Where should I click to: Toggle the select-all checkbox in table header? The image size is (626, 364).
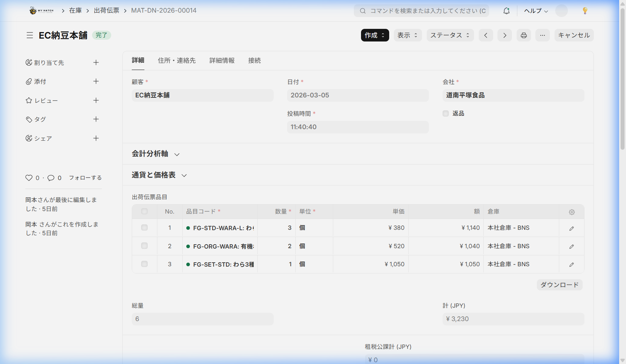tap(144, 212)
